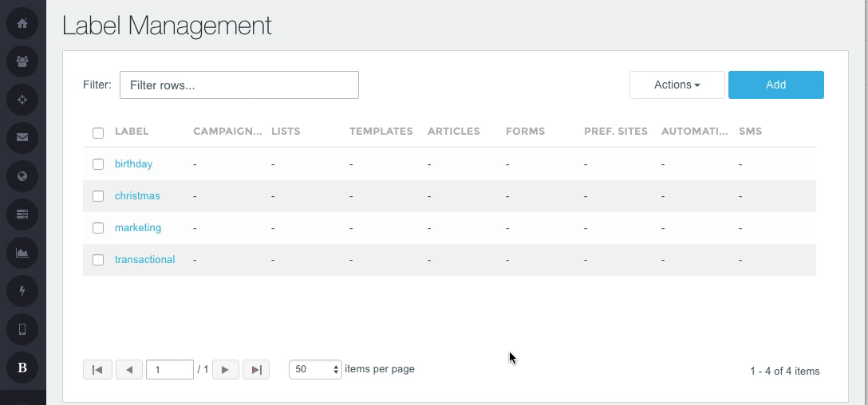868x405 pixels.
Task: Go to the last page of results
Action: coord(256,370)
